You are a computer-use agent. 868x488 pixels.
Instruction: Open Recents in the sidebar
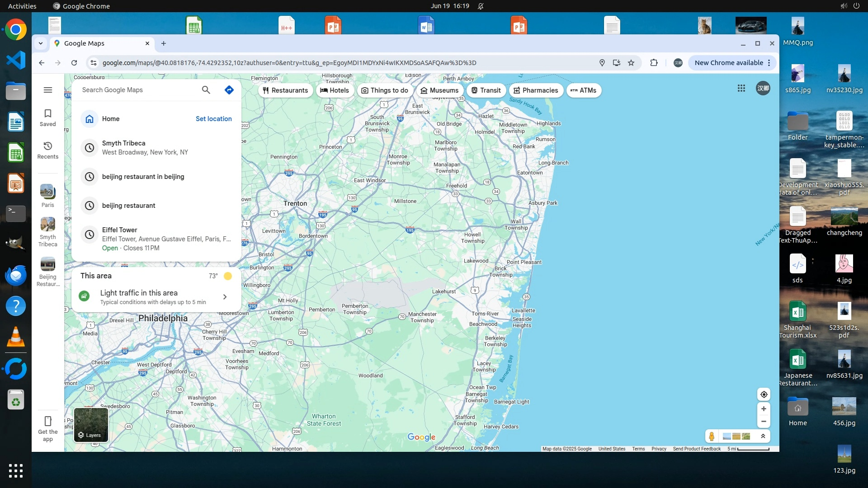click(47, 150)
